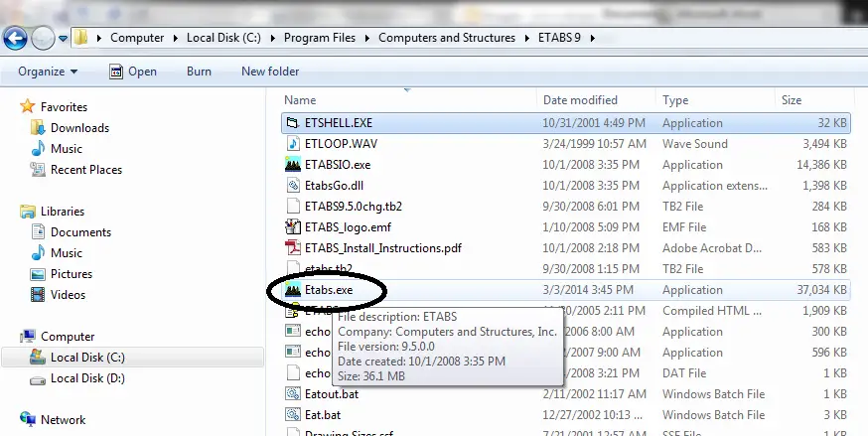Expand arrow after Computers and Structures breadcrumb

click(527, 38)
